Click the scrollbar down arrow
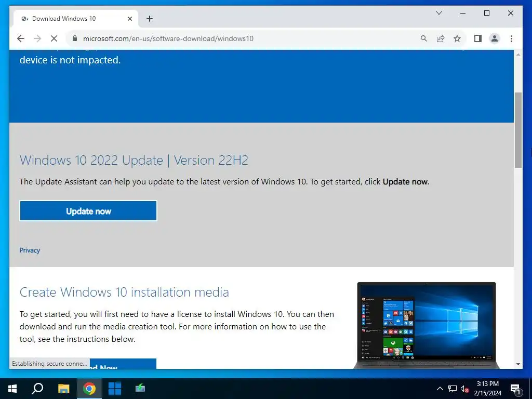The height and width of the screenshot is (399, 532). tap(518, 364)
